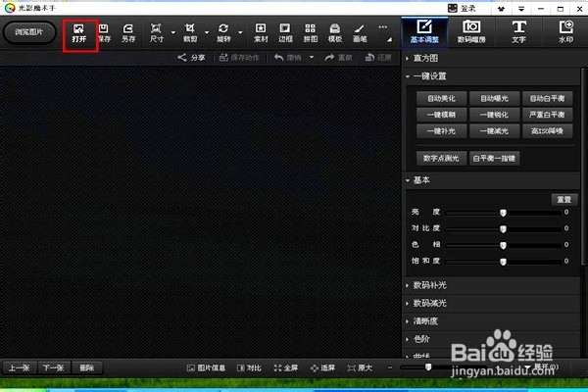Open the 撤销 history dropdown arrow
The image size is (588, 392).
[312, 58]
